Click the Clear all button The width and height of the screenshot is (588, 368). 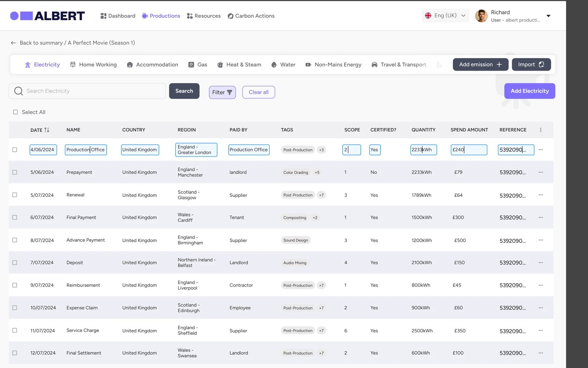coord(259,92)
